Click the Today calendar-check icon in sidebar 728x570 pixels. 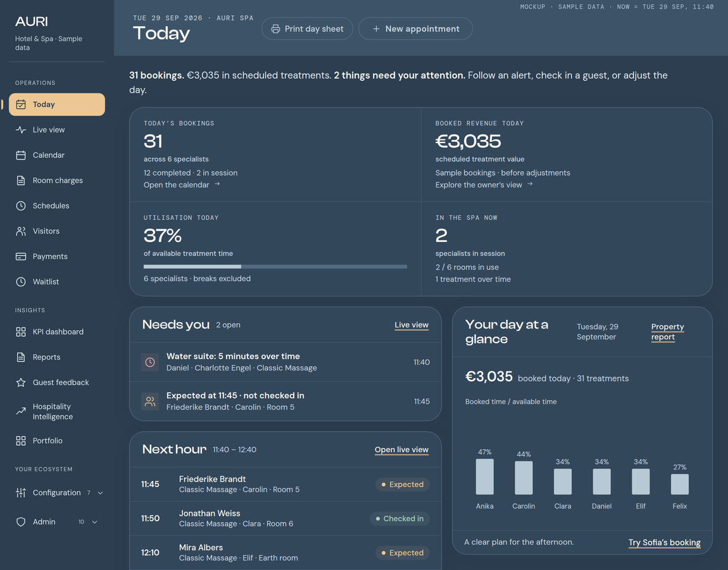point(21,104)
